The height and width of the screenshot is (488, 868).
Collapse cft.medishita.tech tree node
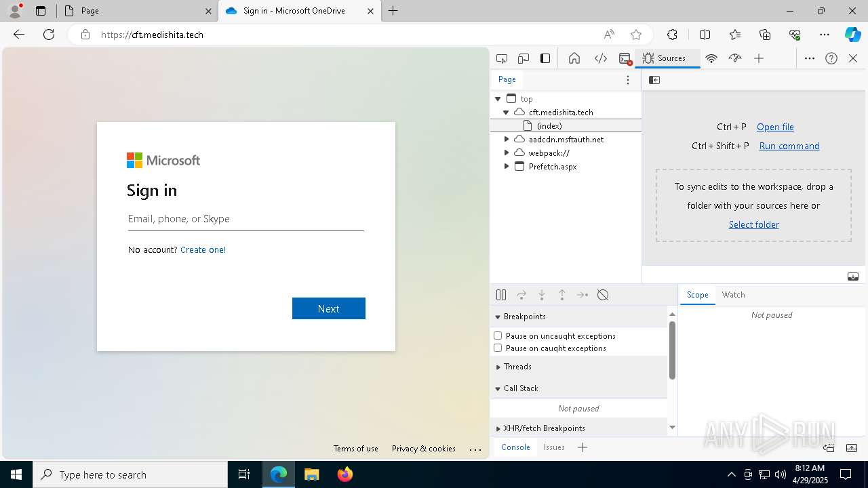506,113
